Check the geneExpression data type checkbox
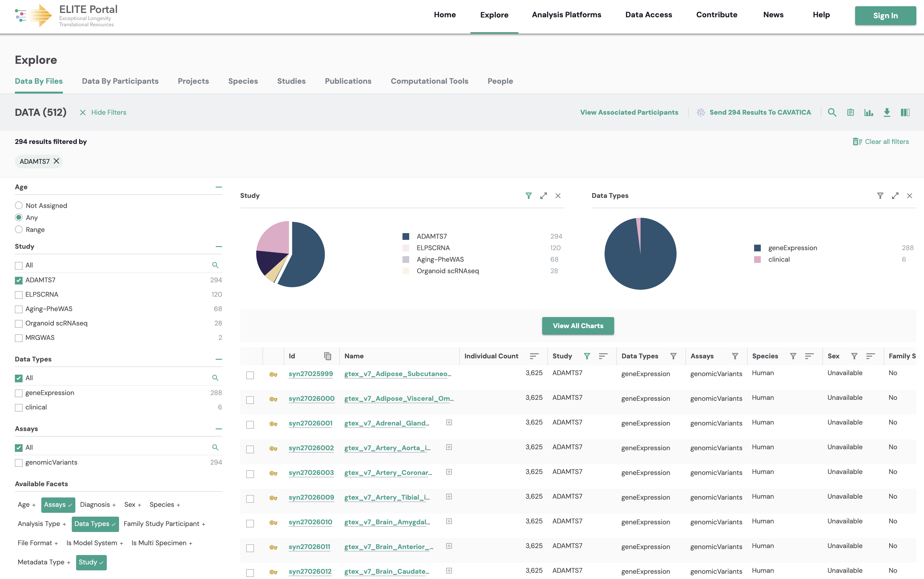 click(18, 393)
